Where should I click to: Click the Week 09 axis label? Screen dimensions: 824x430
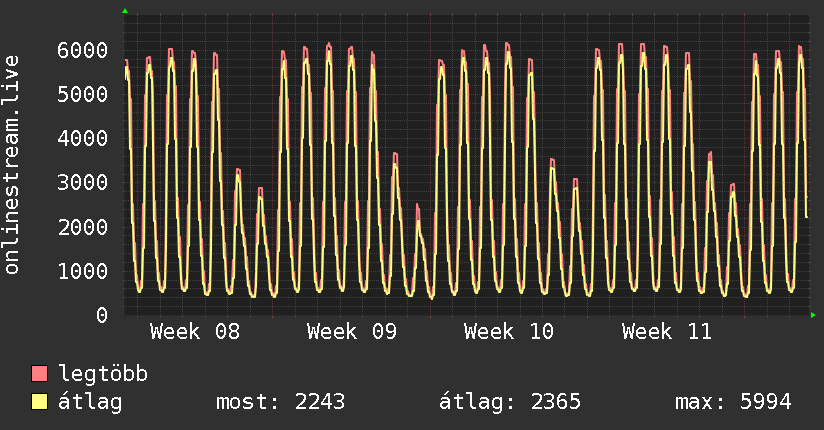pos(352,332)
